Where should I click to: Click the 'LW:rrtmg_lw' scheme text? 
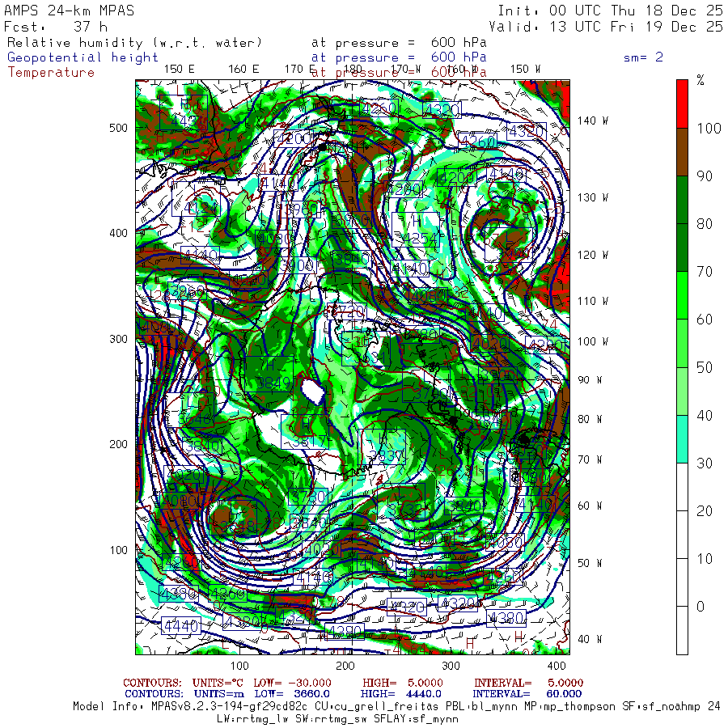(253, 719)
